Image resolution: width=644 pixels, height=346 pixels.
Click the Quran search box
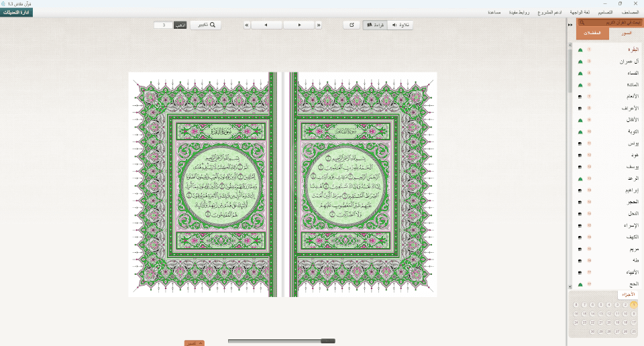tap(610, 23)
